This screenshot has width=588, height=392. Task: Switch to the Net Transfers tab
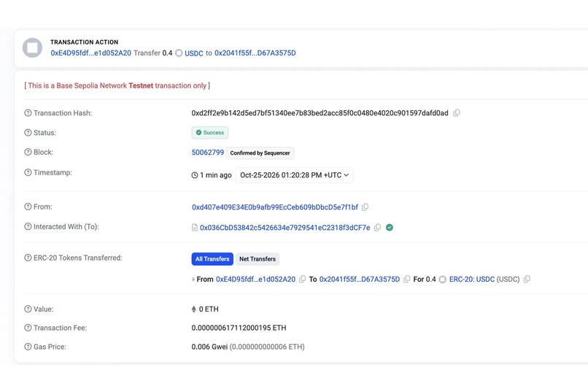coord(258,259)
